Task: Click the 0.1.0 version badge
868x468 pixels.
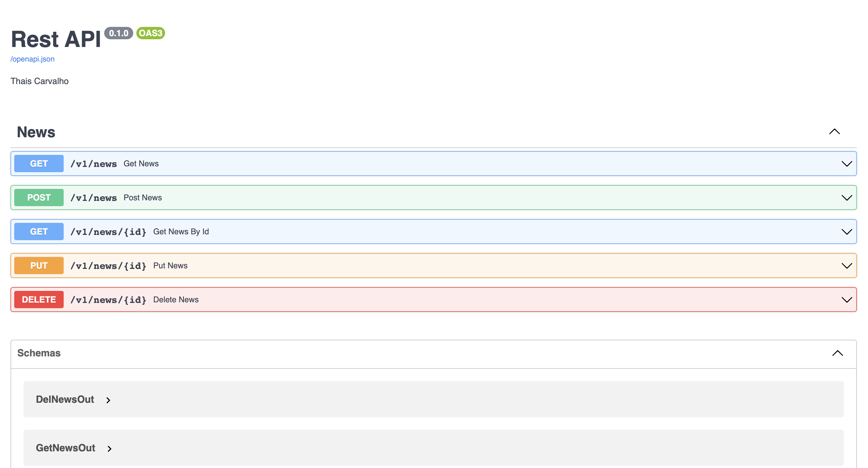Action: [x=119, y=33]
